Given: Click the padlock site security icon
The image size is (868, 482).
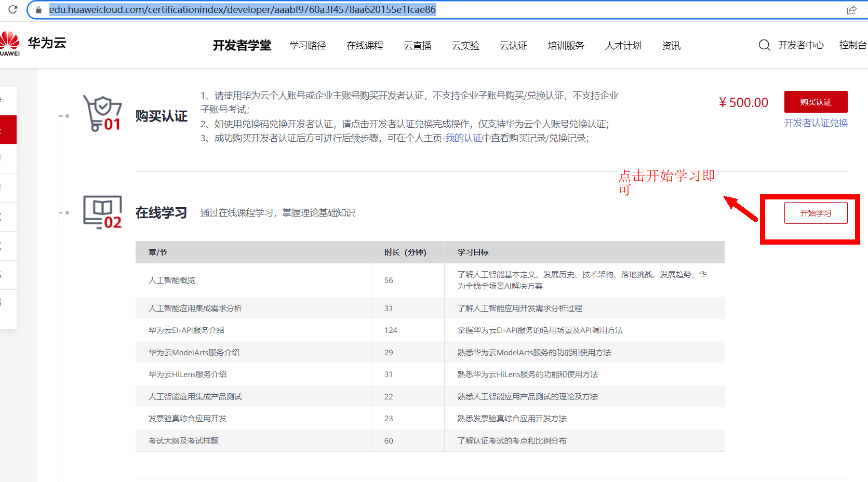Looking at the screenshot, I should 38,10.
